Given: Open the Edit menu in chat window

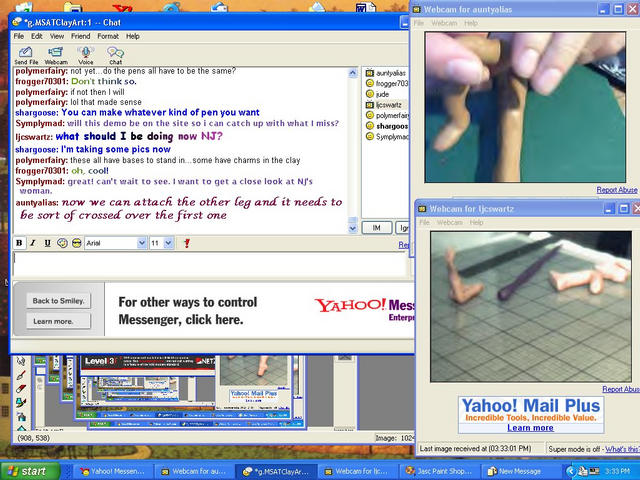Looking at the screenshot, I should coord(37,36).
